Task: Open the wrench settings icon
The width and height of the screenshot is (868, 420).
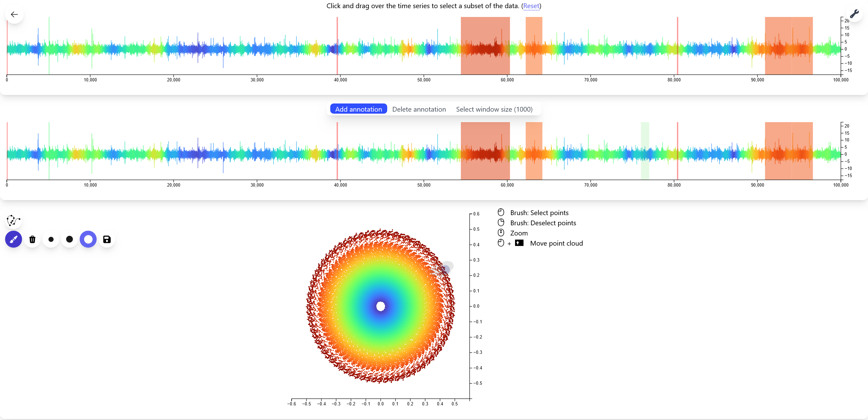Action: (x=854, y=14)
